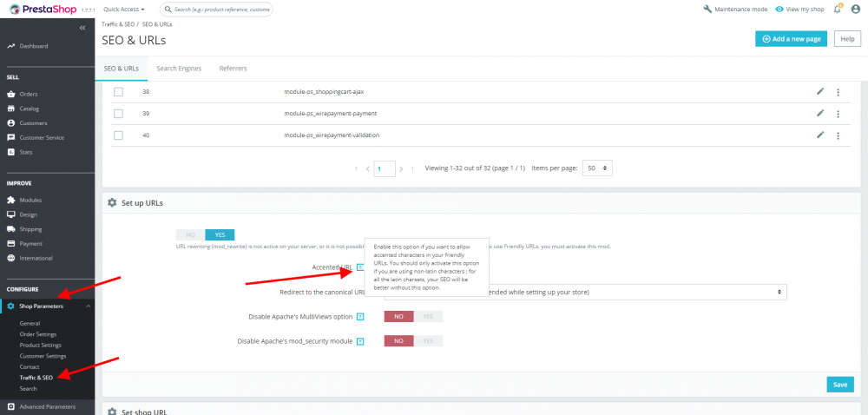Screen dimensions: 868x415
Task: Set Disable Apache's MultiViews to YES
Action: [428, 317]
